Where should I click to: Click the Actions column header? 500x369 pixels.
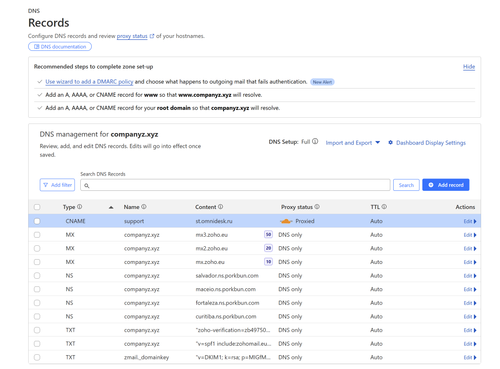465,207
